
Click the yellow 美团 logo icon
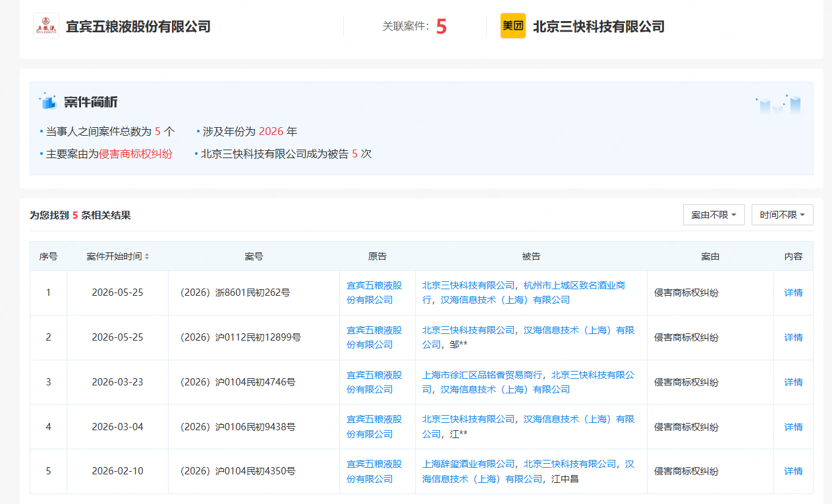[513, 26]
